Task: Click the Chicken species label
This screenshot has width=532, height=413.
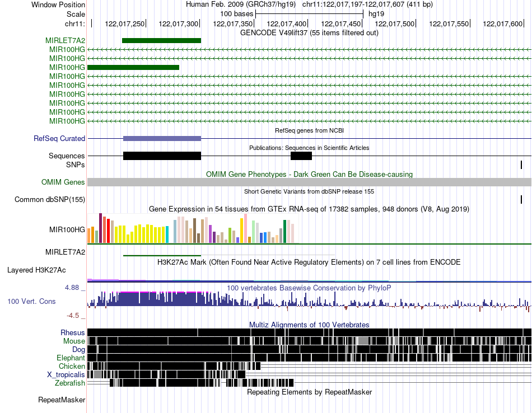Action: (x=72, y=366)
